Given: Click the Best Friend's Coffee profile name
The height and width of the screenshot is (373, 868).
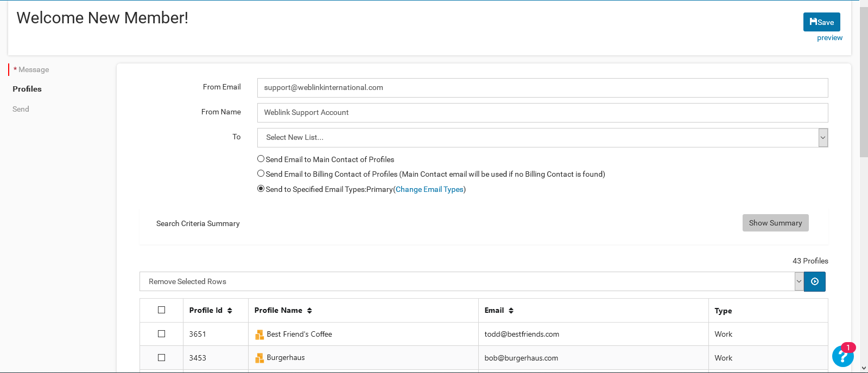Looking at the screenshot, I should [x=299, y=335].
